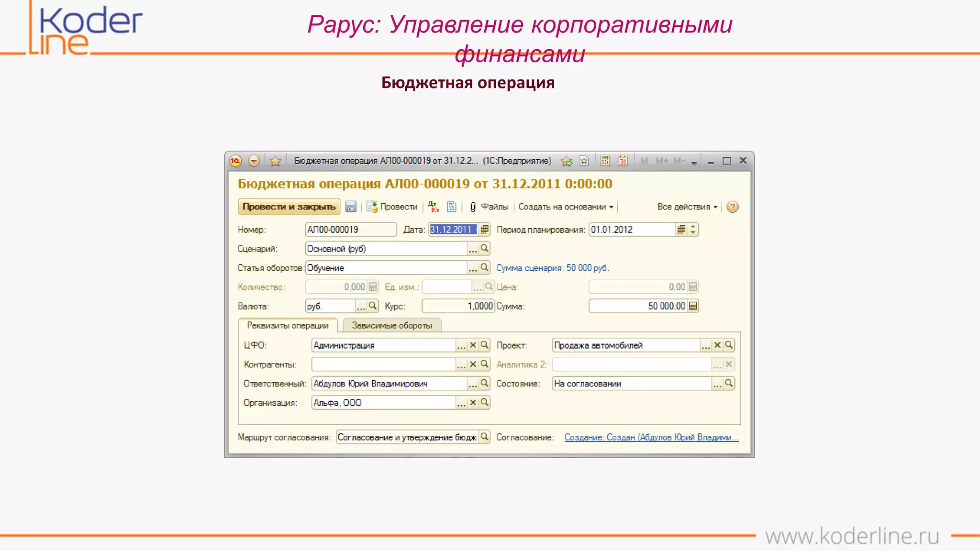Click the M memory button
Image resolution: width=980 pixels, height=551 pixels.
click(x=644, y=161)
